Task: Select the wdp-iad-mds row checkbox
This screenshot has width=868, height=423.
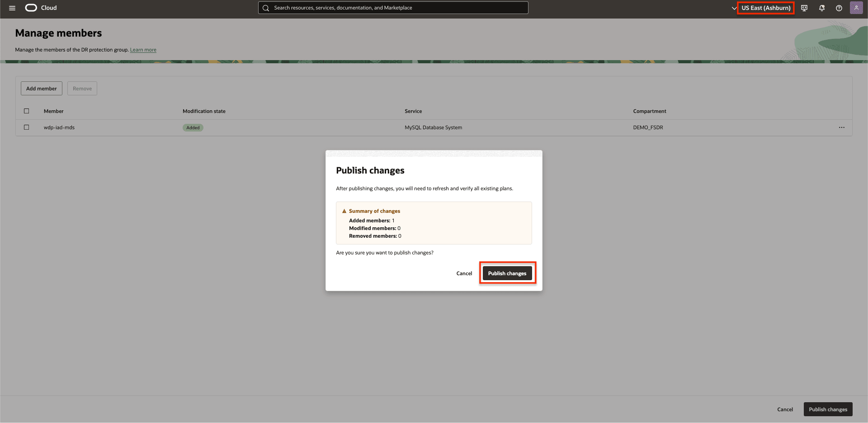Action: [26, 127]
